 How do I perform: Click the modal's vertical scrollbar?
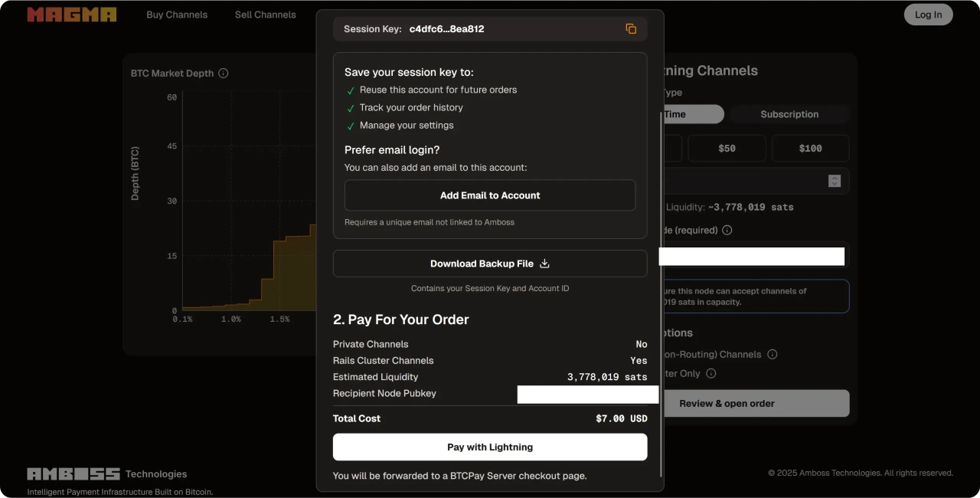point(661,291)
